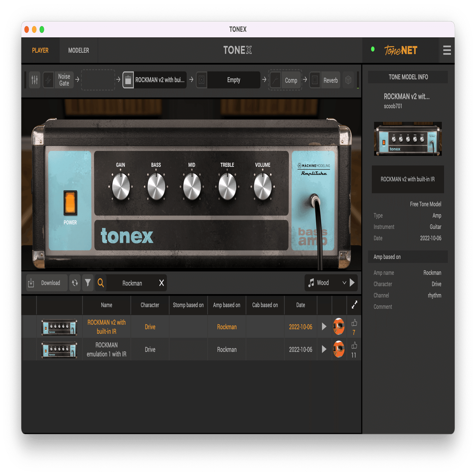Like the ROCKMAN emulation 1 tone model
Screen dimensions: 476x476
pos(354,346)
